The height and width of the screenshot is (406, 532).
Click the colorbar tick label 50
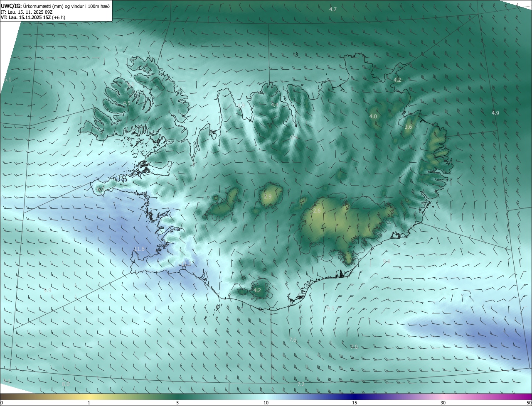(x=529, y=403)
